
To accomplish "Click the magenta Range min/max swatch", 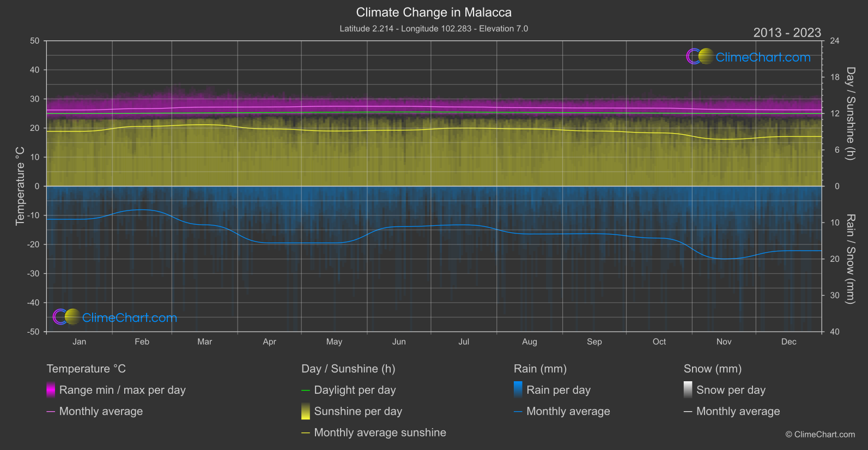I will [x=51, y=390].
